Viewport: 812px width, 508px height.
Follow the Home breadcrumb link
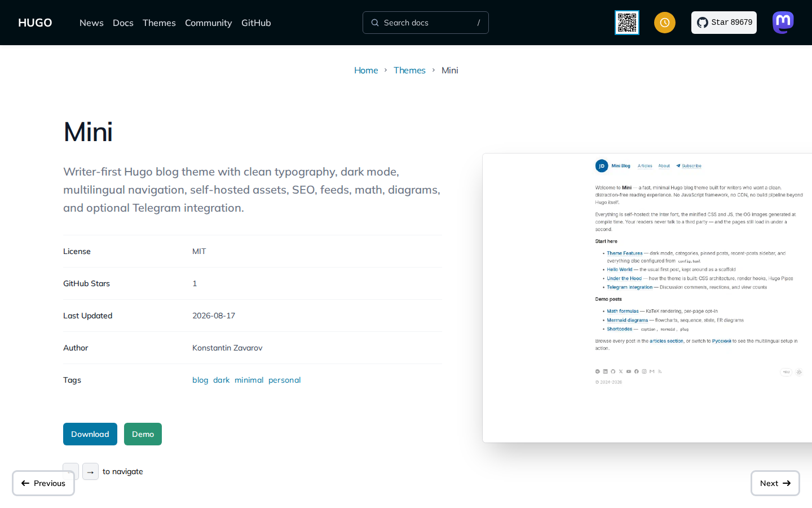[366, 70]
